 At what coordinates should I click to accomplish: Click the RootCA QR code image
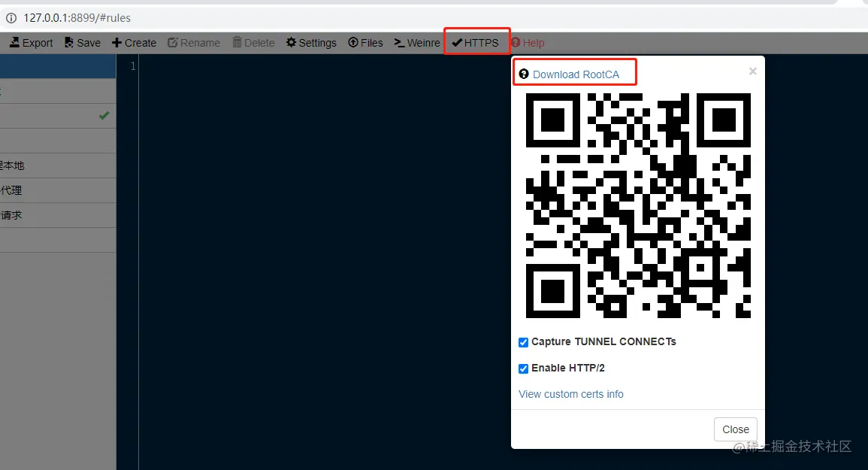638,205
